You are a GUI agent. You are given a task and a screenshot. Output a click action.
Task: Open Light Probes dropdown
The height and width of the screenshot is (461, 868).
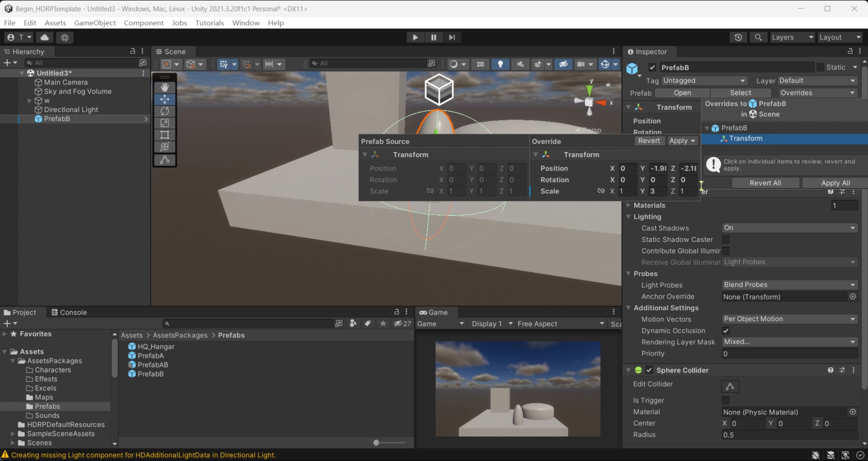click(x=789, y=285)
